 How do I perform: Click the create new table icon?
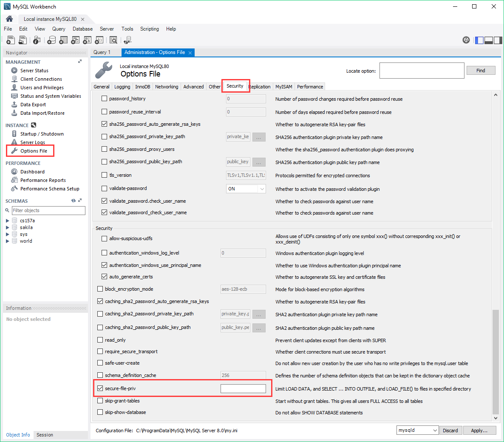point(63,40)
